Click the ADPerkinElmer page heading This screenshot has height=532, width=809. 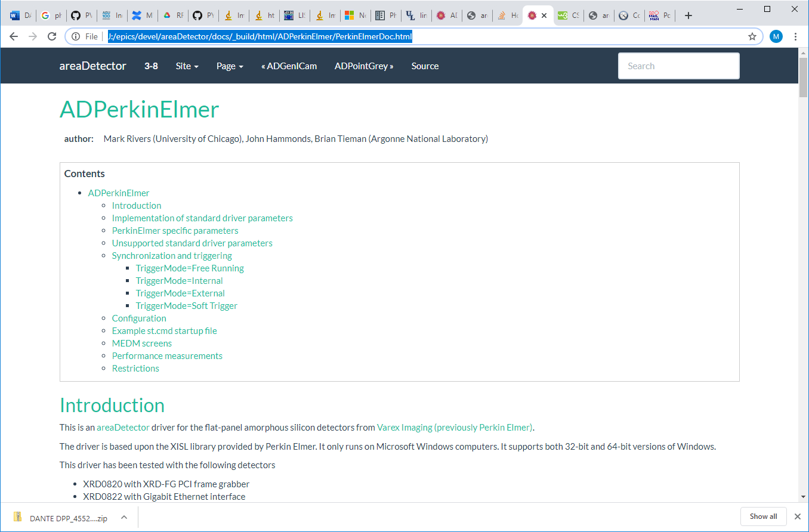tap(140, 110)
